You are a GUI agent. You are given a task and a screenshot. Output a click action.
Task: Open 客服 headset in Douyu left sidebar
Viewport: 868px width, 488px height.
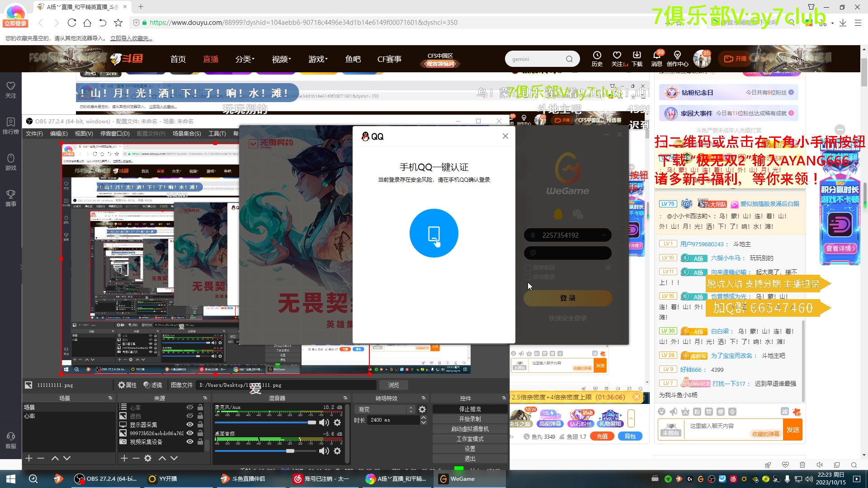click(x=11, y=441)
